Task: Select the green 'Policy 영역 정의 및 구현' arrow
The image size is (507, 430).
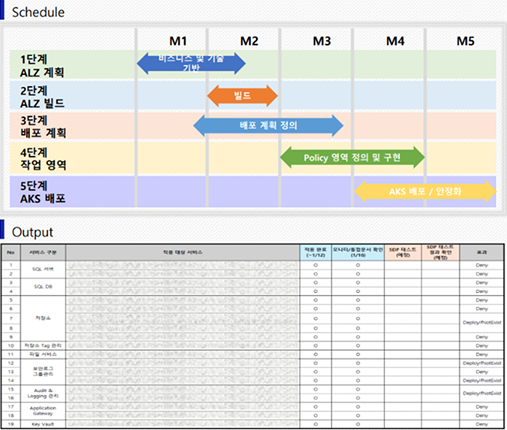Action: pyautogui.click(x=352, y=157)
